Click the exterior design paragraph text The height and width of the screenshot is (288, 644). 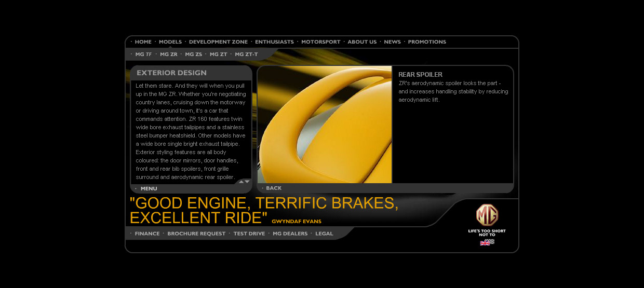(x=191, y=131)
